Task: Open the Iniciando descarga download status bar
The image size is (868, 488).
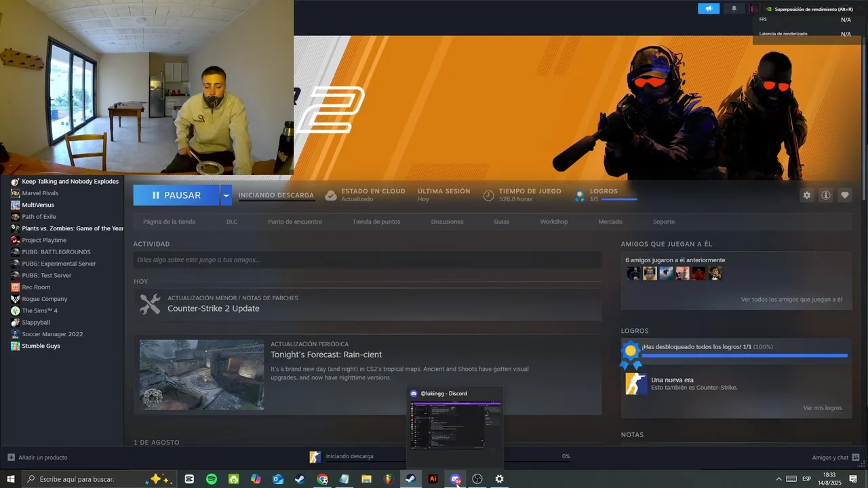Action: click(441, 456)
